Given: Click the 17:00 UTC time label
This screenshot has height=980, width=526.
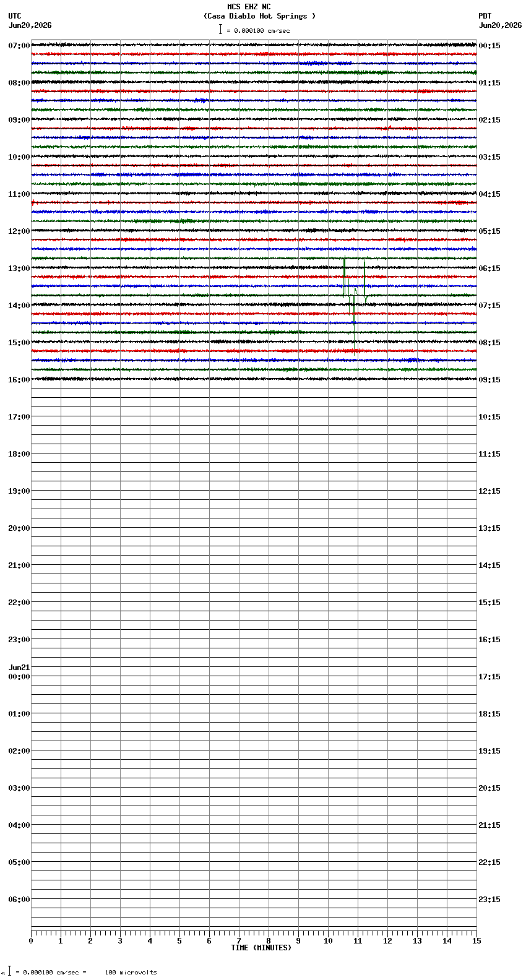Looking at the screenshot, I should point(19,417).
